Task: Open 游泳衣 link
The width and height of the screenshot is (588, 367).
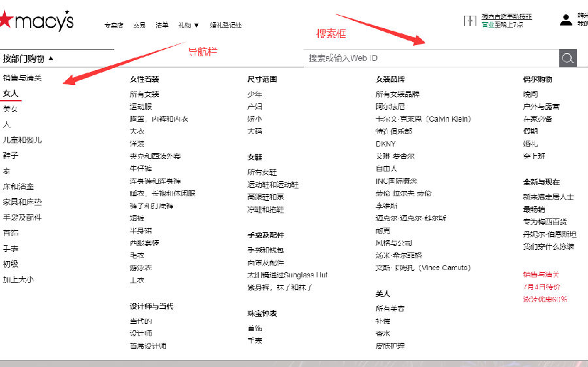Action: pos(140,268)
